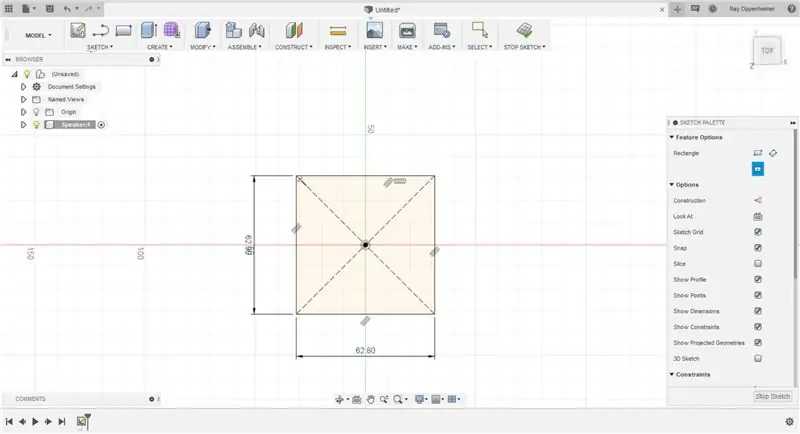The width and height of the screenshot is (800, 434).
Task: Enable the 3D Sketch checkbox
Action: pos(758,359)
